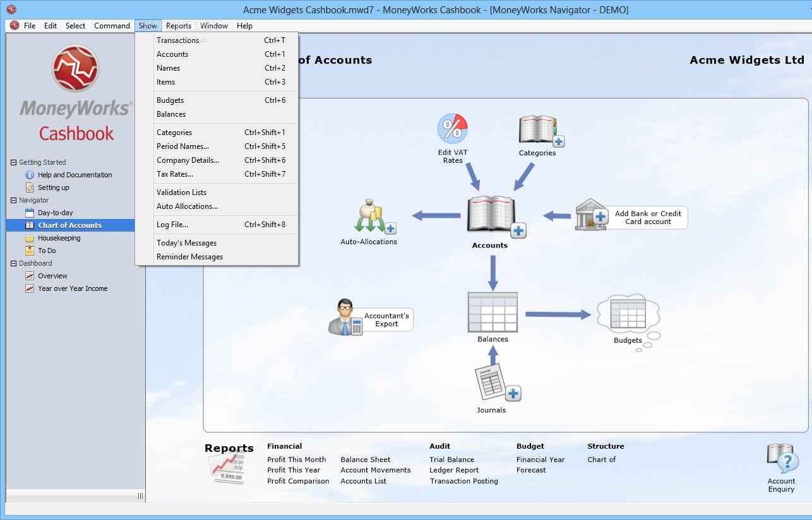This screenshot has height=520, width=812.
Task: Click the To Do sidebar icon
Action: tap(30, 251)
